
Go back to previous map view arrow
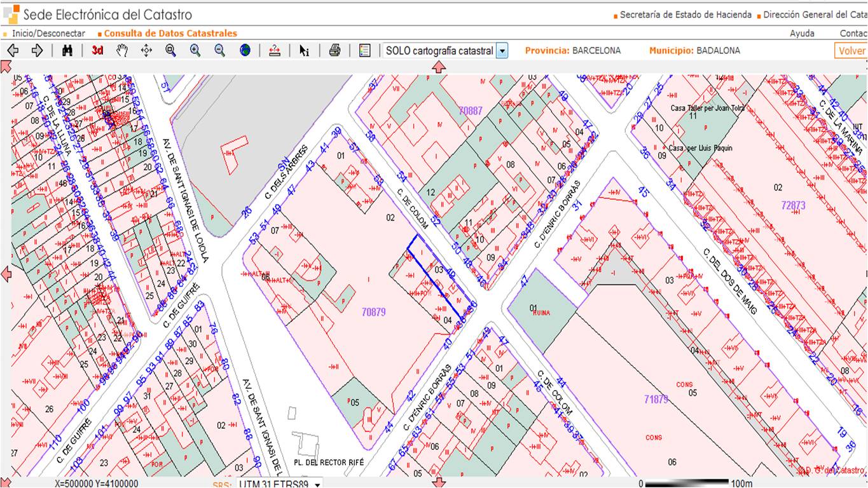pyautogui.click(x=13, y=51)
